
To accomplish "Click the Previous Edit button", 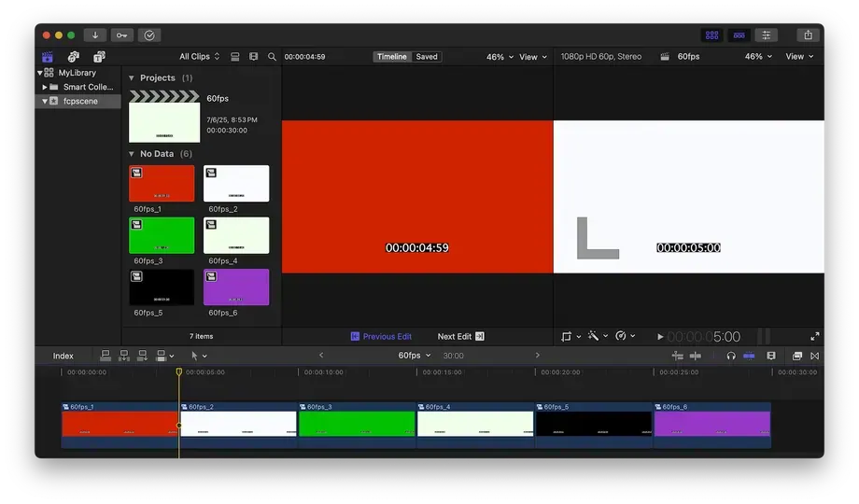I will [381, 336].
